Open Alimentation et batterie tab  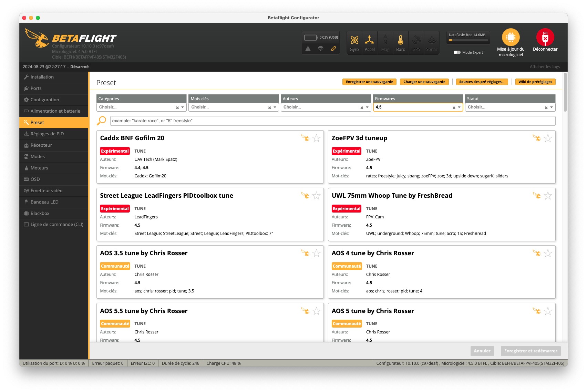[54, 111]
